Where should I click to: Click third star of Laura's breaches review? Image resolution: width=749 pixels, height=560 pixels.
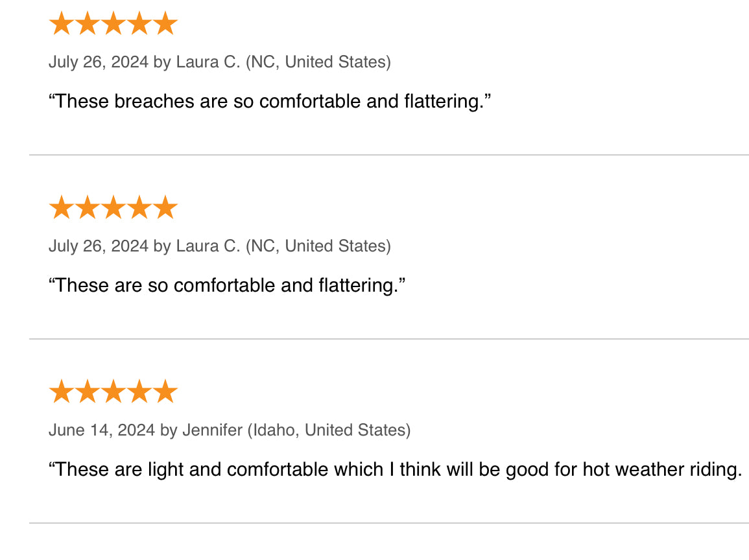(113, 23)
